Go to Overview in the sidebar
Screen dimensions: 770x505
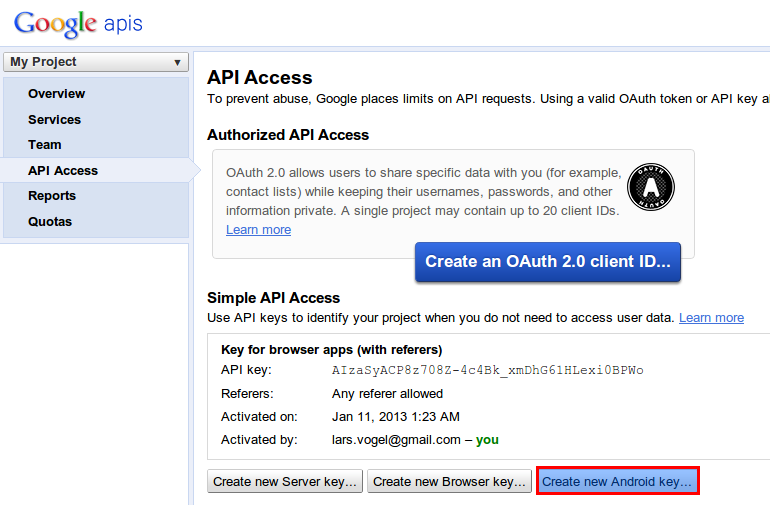pos(56,94)
